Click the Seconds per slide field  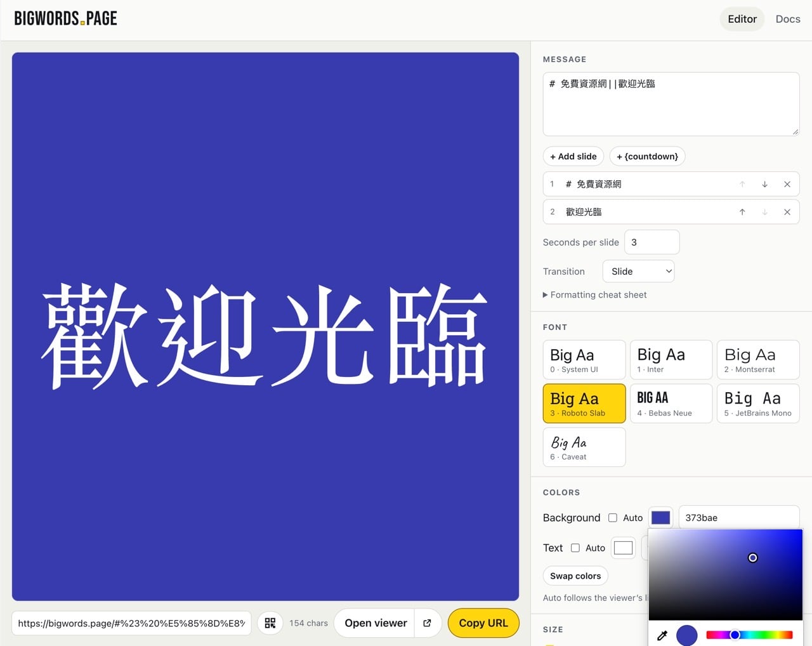[x=652, y=242]
